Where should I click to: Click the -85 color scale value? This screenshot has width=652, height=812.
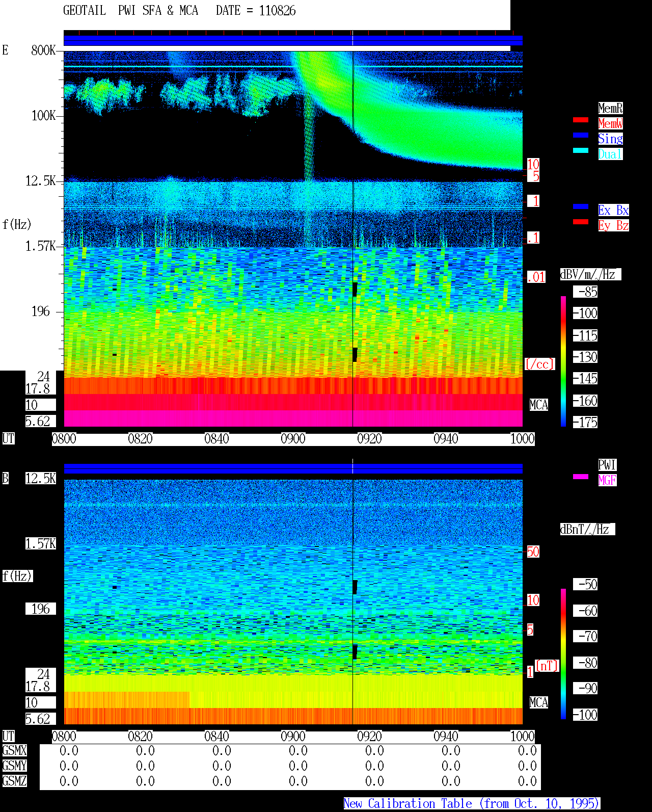585,292
